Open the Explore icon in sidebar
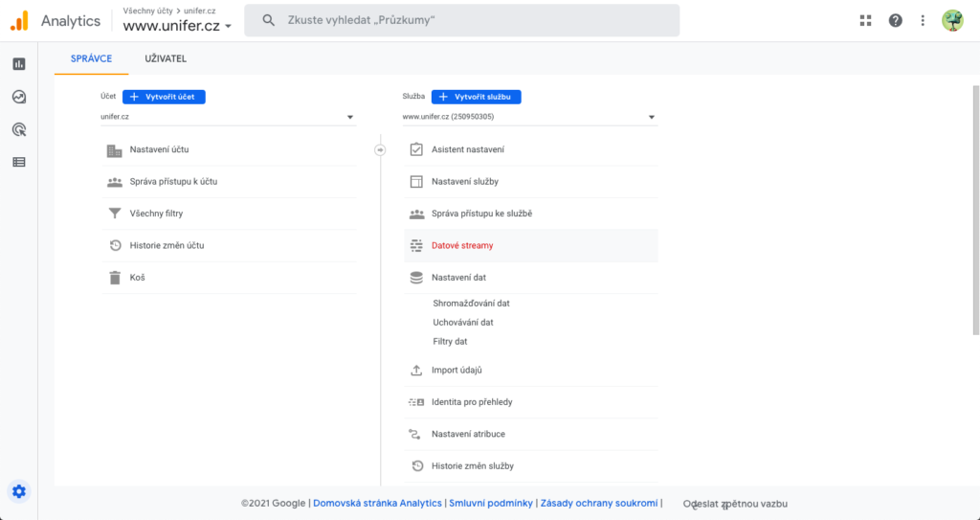 click(x=19, y=97)
